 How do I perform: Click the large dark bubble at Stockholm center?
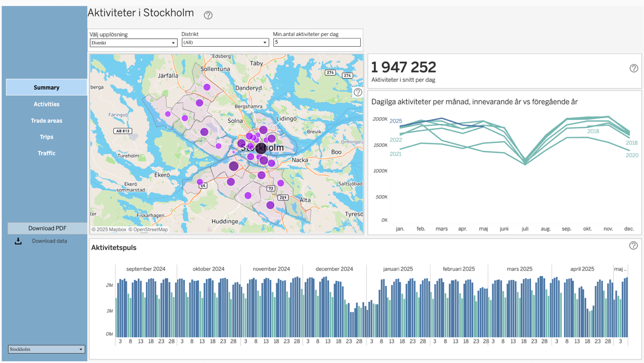pos(261,149)
